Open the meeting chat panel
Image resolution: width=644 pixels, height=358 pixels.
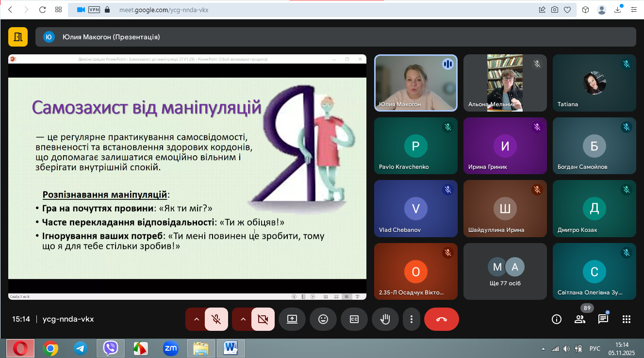(603, 319)
